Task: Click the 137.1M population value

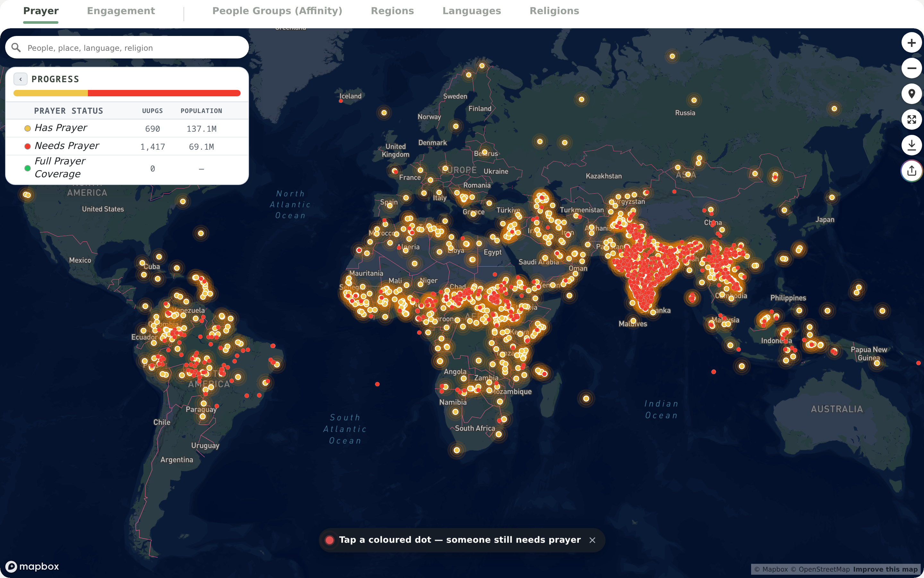Action: [201, 129]
